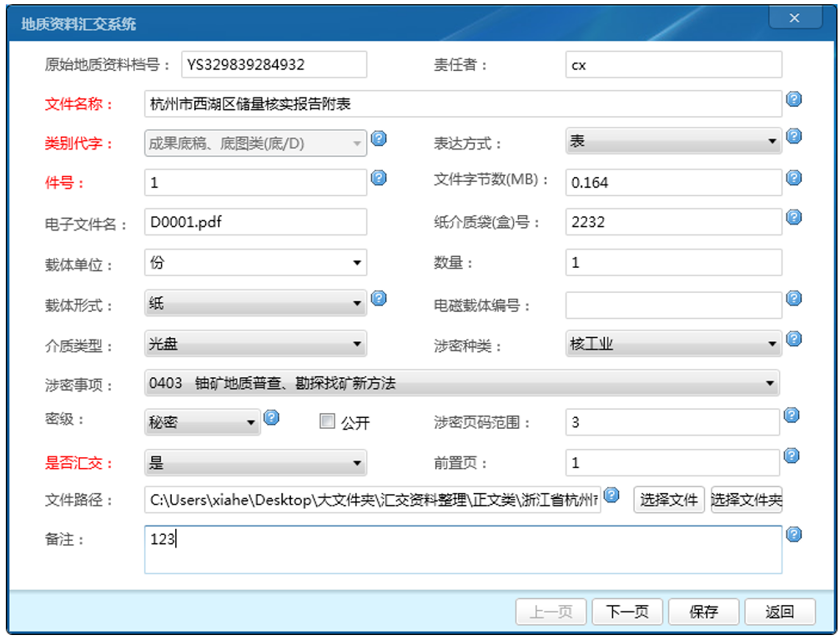Click the 原始地质资料档号 input field
840x640 pixels.
coord(274,64)
